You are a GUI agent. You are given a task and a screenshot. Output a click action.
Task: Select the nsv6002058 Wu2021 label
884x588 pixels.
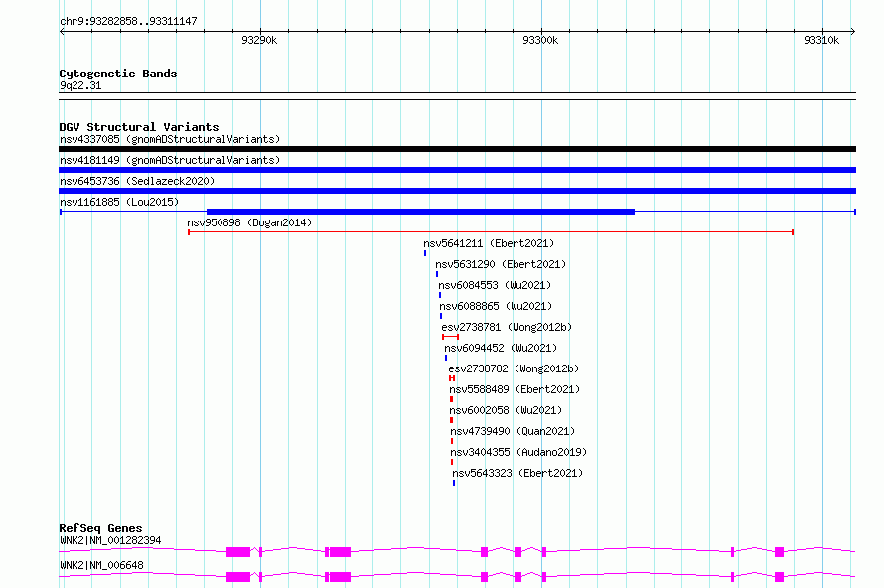506,410
